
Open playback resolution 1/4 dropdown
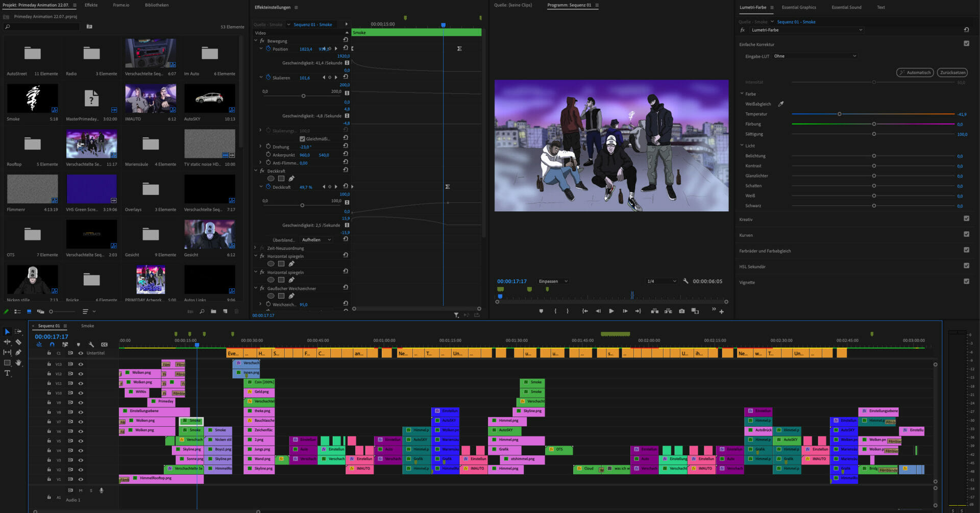point(661,281)
